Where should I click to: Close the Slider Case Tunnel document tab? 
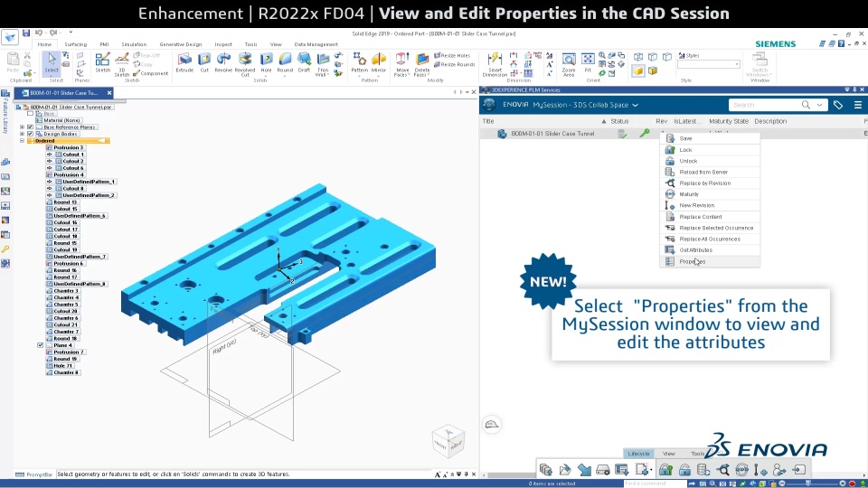point(109,93)
